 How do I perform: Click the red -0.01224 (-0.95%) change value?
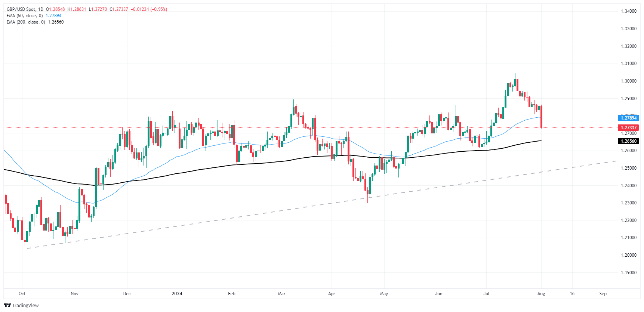149,9
